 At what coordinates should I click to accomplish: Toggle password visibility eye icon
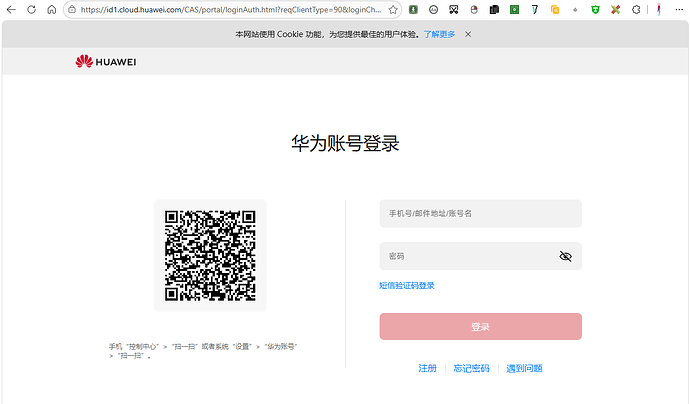(565, 256)
